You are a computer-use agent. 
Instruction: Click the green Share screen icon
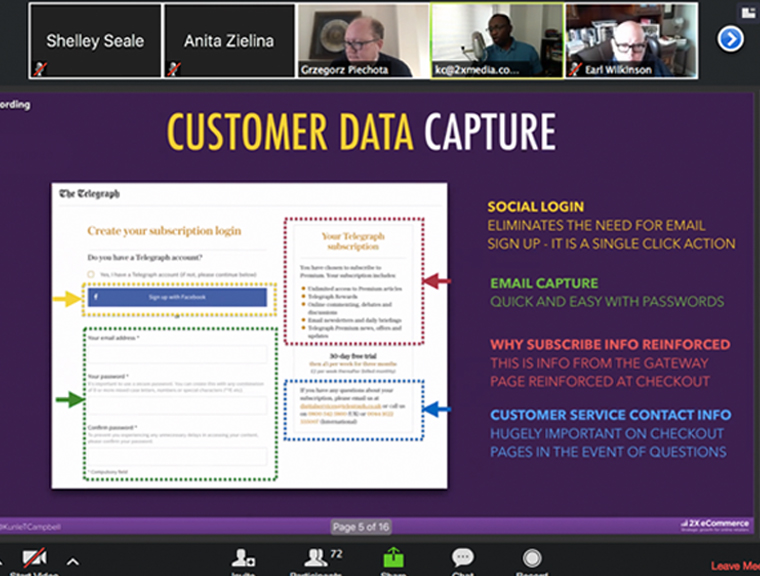pos(393,558)
